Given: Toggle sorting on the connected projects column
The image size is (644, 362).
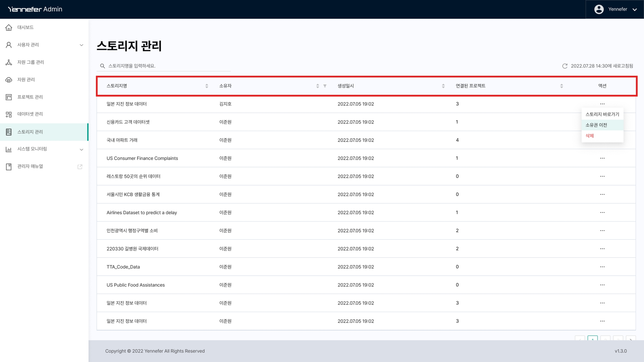Looking at the screenshot, I should click(x=561, y=86).
